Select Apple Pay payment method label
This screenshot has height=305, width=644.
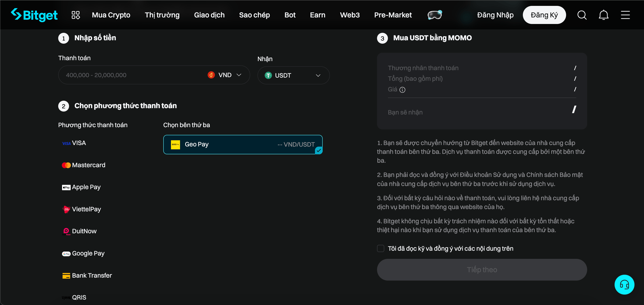(x=86, y=187)
